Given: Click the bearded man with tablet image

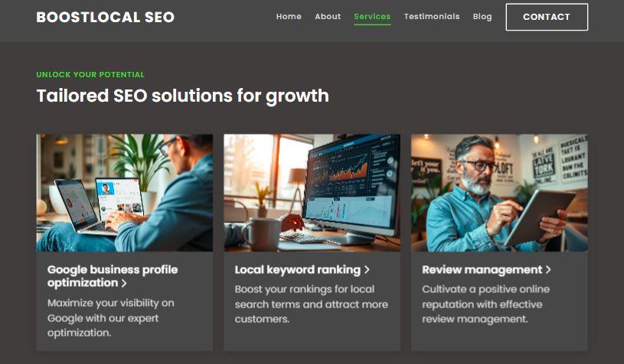Looking at the screenshot, I should (x=499, y=193).
